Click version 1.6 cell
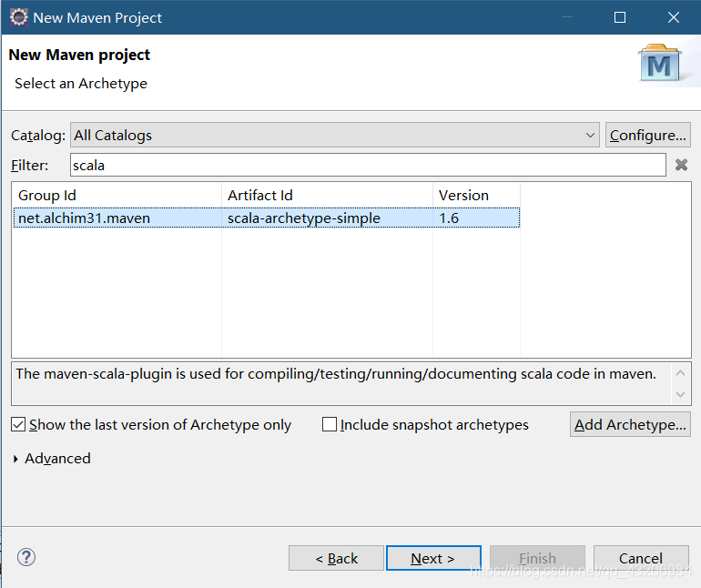The image size is (701, 588). (x=476, y=218)
